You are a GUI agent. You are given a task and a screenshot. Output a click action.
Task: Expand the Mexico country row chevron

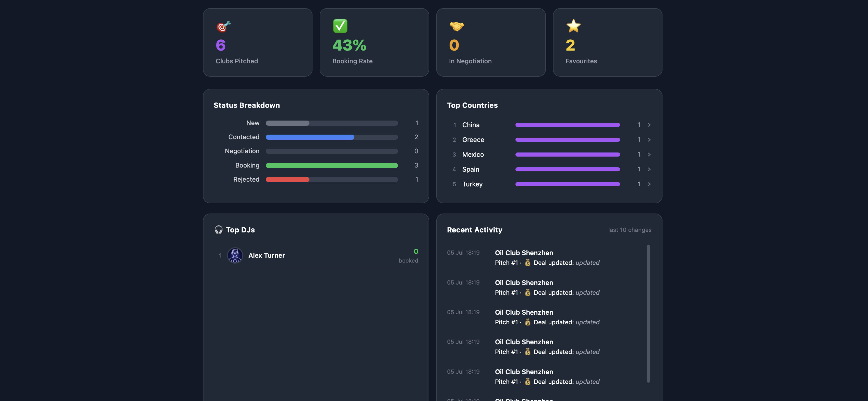649,155
